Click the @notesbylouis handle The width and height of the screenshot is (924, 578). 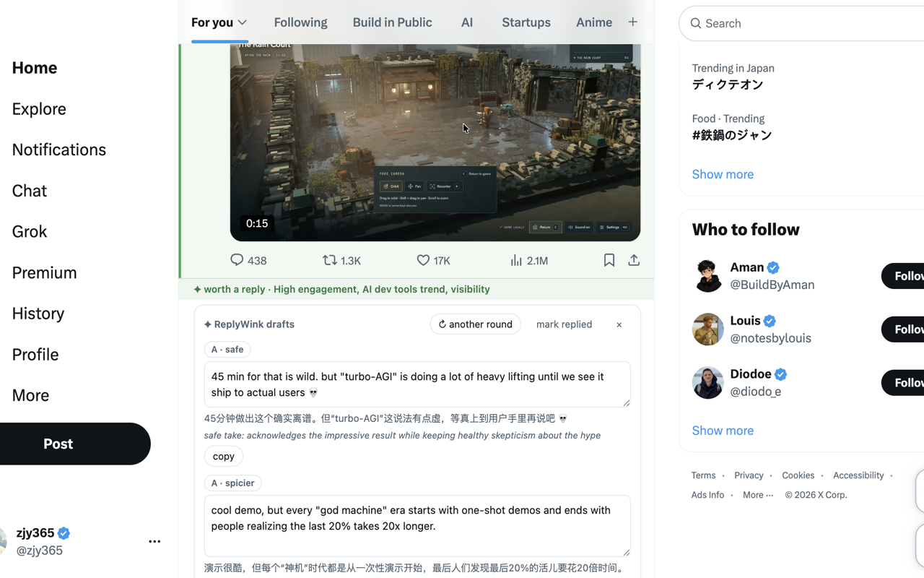coord(770,338)
